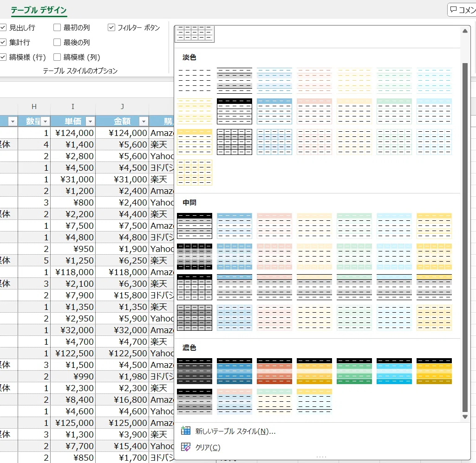Image resolution: width=476 pixels, height=463 pixels.
Task: Open the 単価 column filter dropdown
Action: (90, 121)
